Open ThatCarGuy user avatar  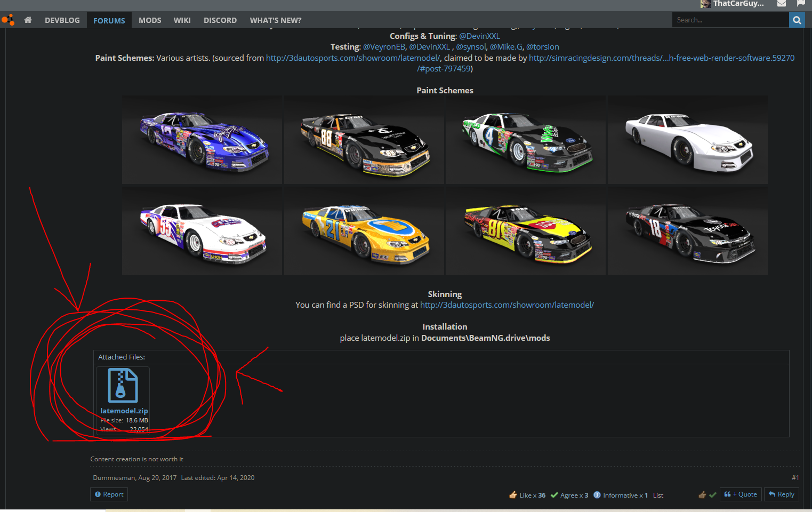click(x=705, y=4)
